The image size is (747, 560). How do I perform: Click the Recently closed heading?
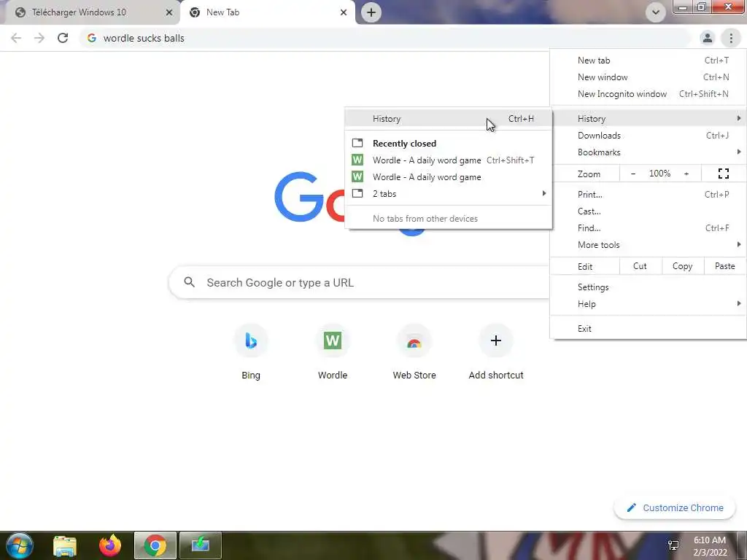click(404, 144)
